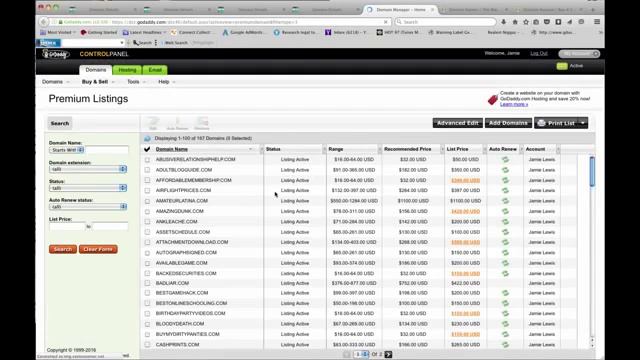Click the printer icon on Print List
The height and width of the screenshot is (360, 640).
541,123
